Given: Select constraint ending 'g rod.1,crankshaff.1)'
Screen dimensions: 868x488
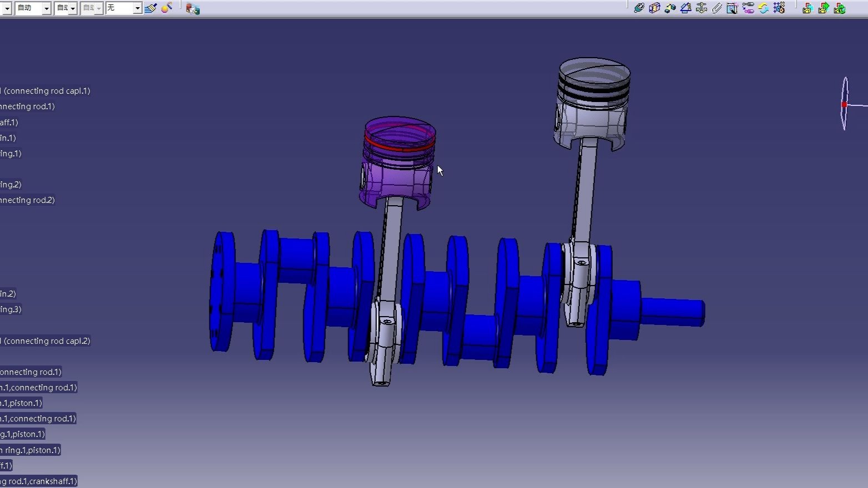Looking at the screenshot, I should (x=38, y=481).
